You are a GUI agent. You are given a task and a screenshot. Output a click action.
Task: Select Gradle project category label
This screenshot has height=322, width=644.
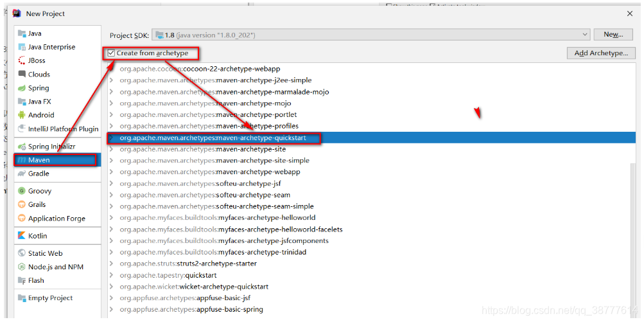[x=39, y=174]
